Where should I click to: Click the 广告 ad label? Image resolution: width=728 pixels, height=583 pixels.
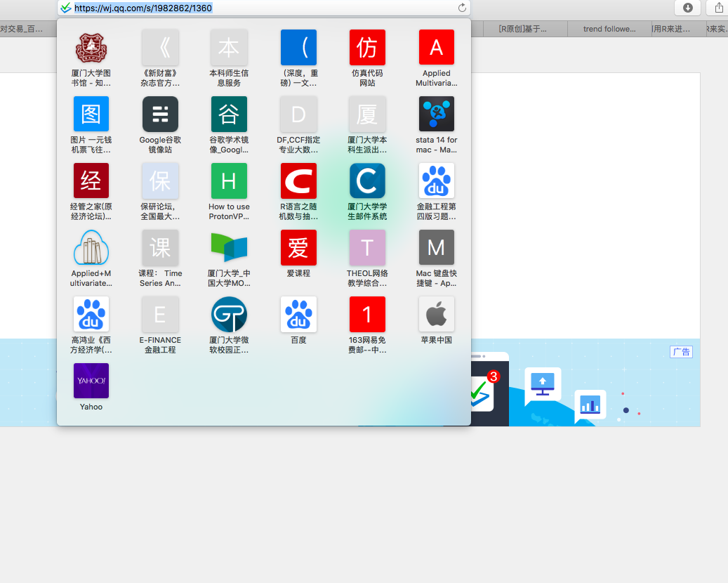[681, 352]
